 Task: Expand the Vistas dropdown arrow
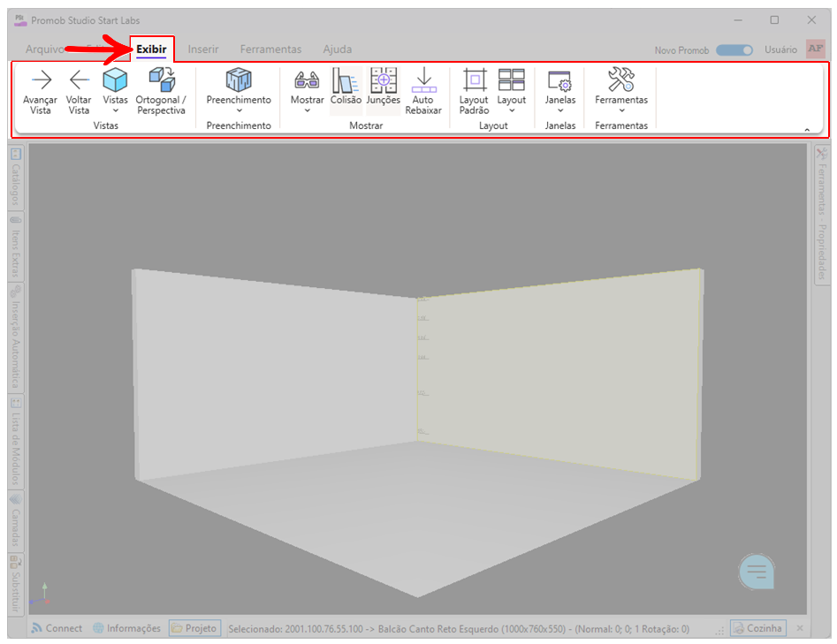point(115,111)
